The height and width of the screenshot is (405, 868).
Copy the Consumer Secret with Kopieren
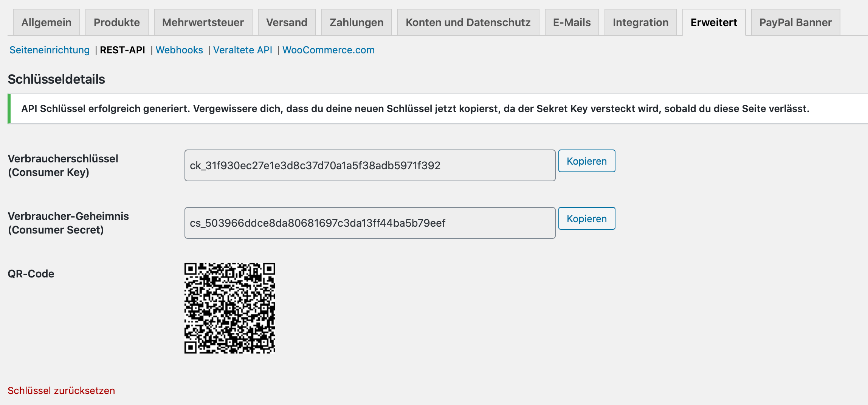[587, 218]
